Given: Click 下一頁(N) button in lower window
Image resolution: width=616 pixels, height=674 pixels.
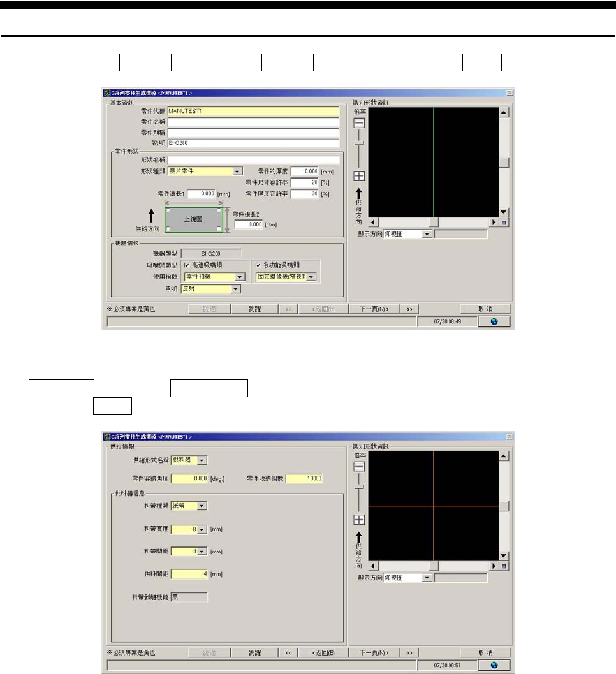Looking at the screenshot, I should click(374, 653).
